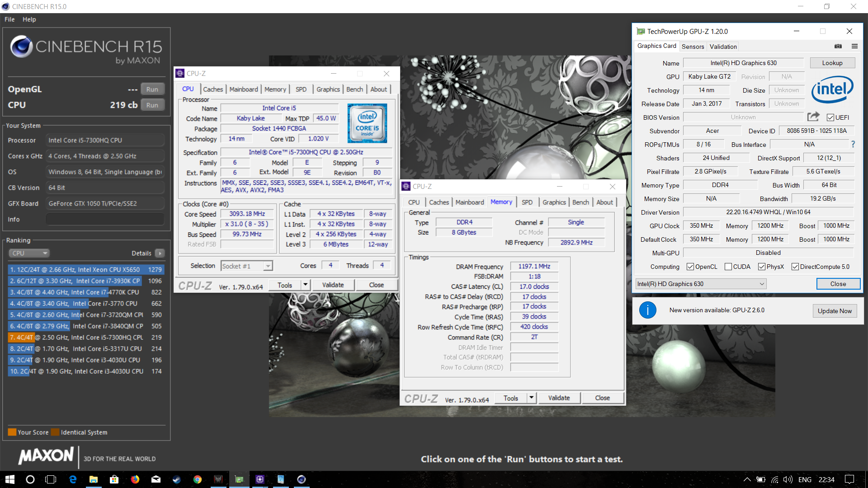Click the BIOS export share icon in GPU-Z
Viewport: 868px width, 488px height.
coord(813,117)
